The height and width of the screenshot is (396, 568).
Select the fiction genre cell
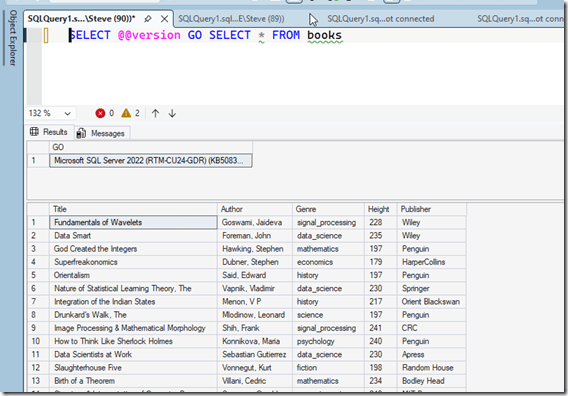[329, 368]
